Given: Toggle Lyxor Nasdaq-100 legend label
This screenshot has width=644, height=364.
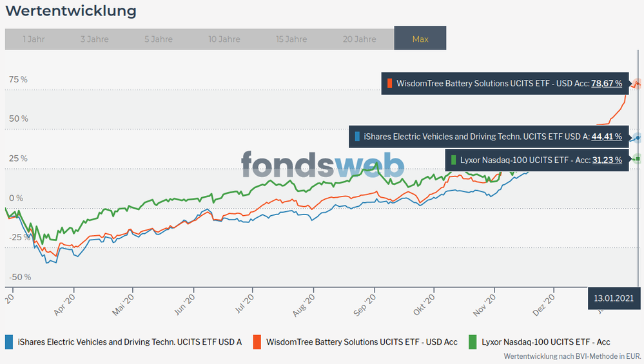Looking at the screenshot, I should pyautogui.click(x=545, y=341).
